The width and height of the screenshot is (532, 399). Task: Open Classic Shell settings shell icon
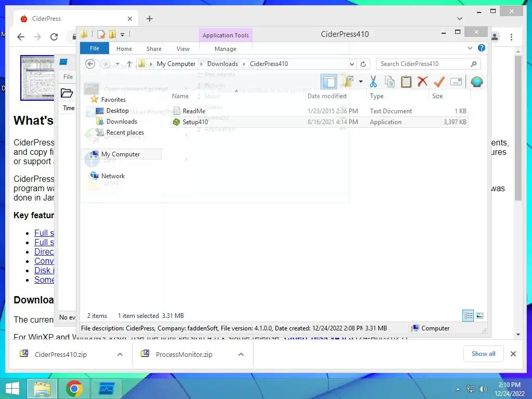click(x=476, y=82)
